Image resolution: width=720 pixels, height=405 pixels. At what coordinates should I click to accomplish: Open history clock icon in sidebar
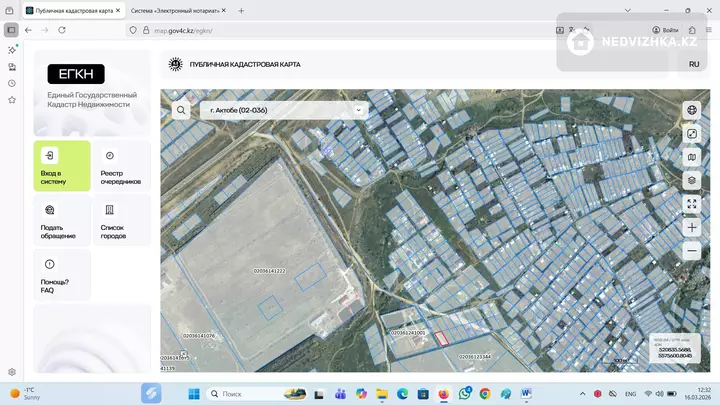pos(12,84)
